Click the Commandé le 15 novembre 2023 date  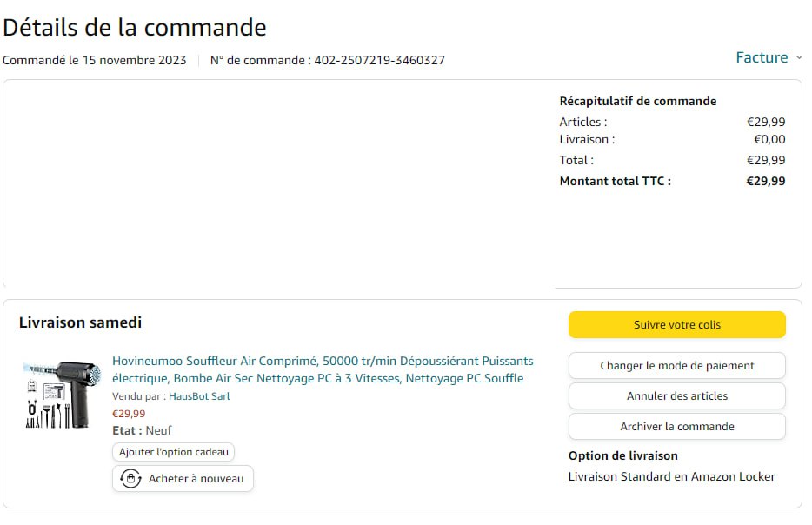click(94, 61)
